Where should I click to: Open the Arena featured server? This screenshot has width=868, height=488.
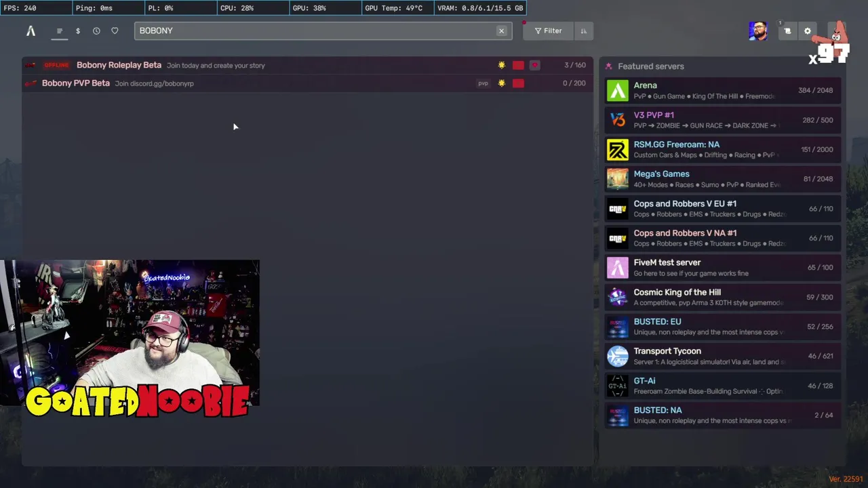[723, 90]
